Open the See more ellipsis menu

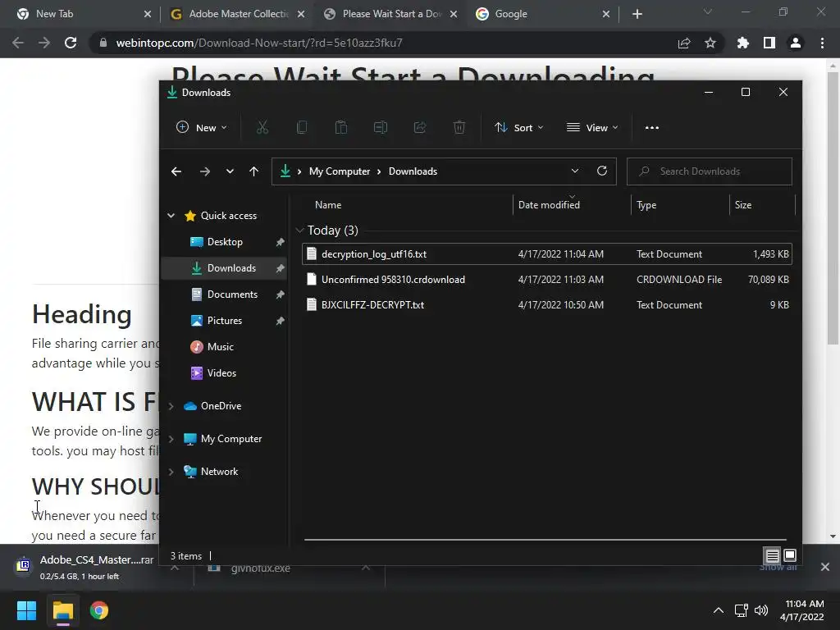[x=652, y=127]
